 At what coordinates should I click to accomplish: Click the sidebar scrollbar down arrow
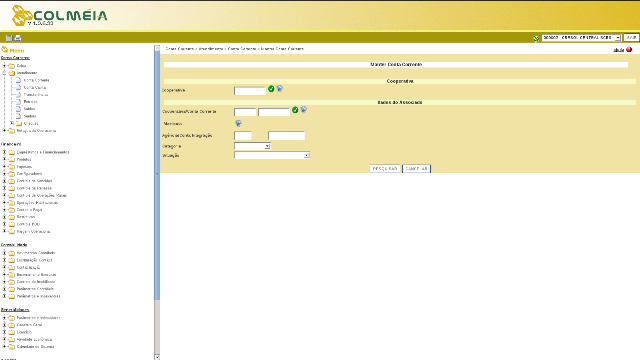point(157,357)
